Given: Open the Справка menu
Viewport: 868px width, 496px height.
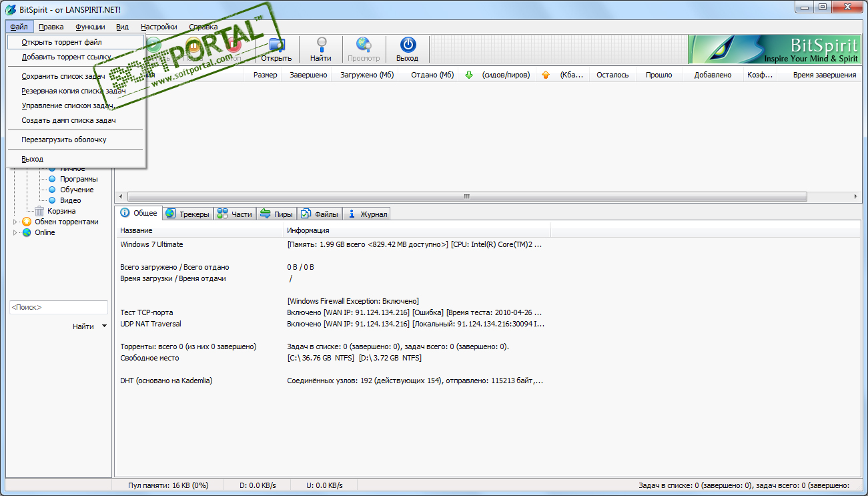Looking at the screenshot, I should click(x=203, y=27).
